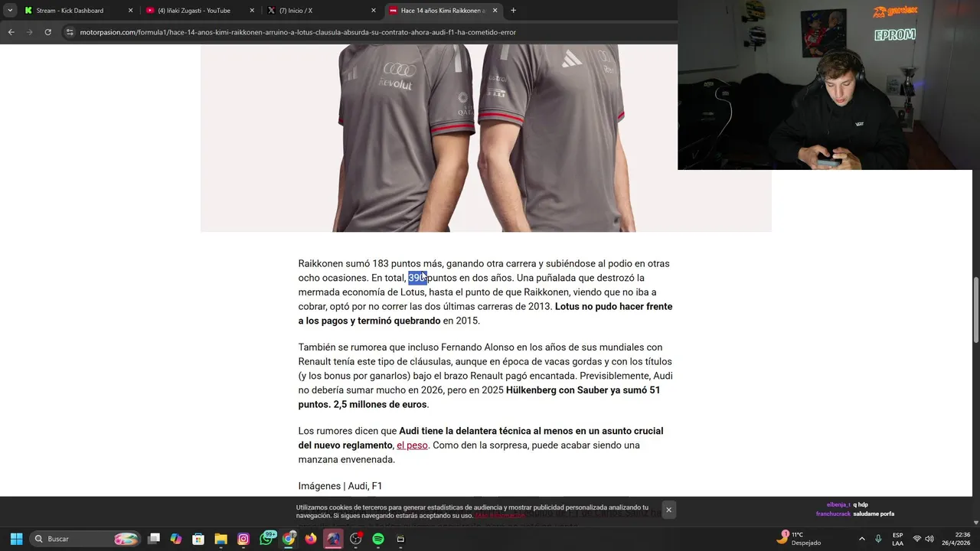Click bold 'Hülkenberg con Sauber ya sumó 51'

(x=583, y=390)
